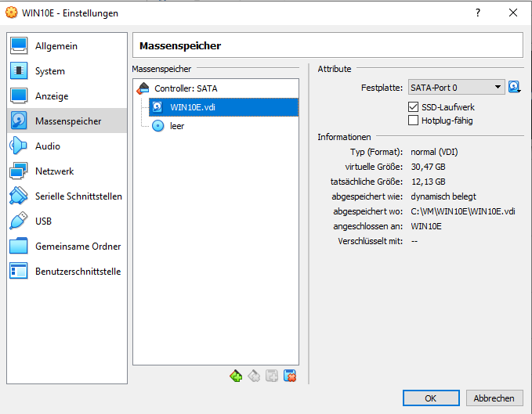Select the leer optical drive entry
532x414 pixels.
(223, 126)
